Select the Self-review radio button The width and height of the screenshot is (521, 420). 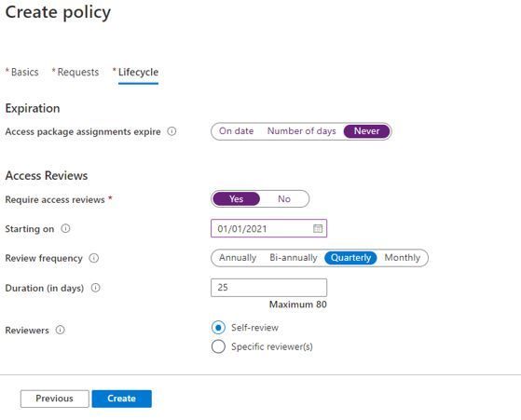218,328
